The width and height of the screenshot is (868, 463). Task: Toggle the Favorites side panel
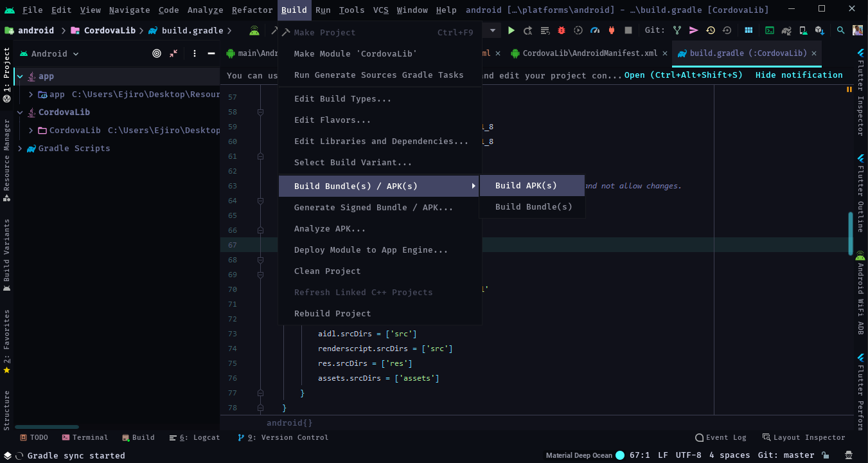6,341
